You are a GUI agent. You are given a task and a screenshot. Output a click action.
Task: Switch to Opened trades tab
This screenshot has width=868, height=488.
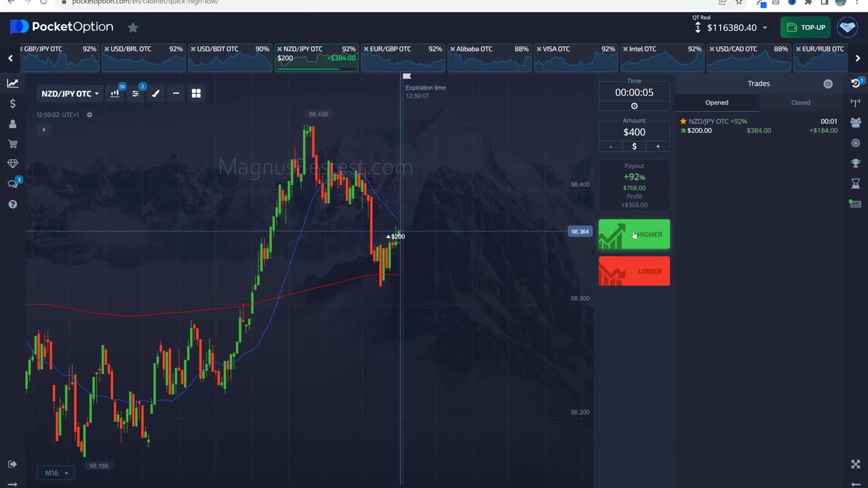[x=717, y=102]
